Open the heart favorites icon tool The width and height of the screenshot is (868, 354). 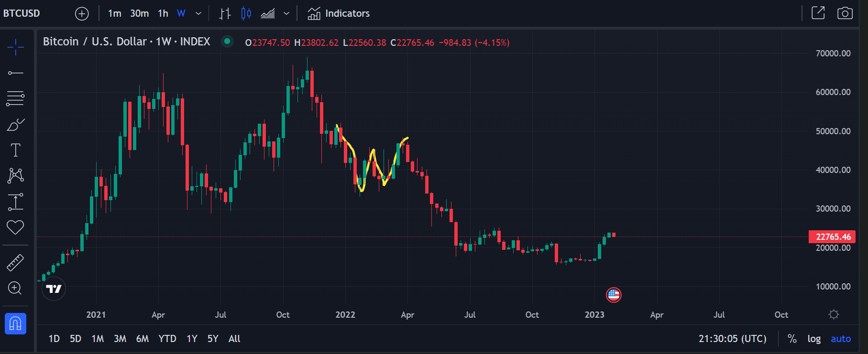[x=15, y=227]
